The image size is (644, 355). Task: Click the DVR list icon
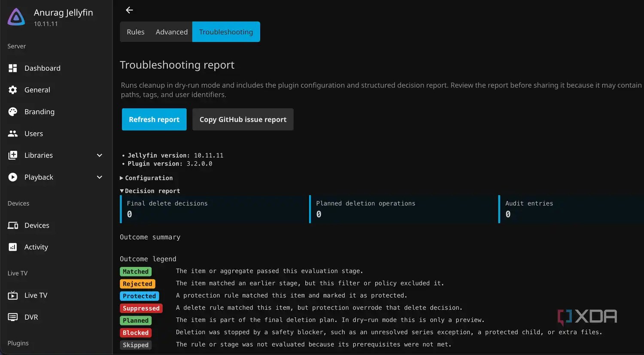(x=13, y=317)
